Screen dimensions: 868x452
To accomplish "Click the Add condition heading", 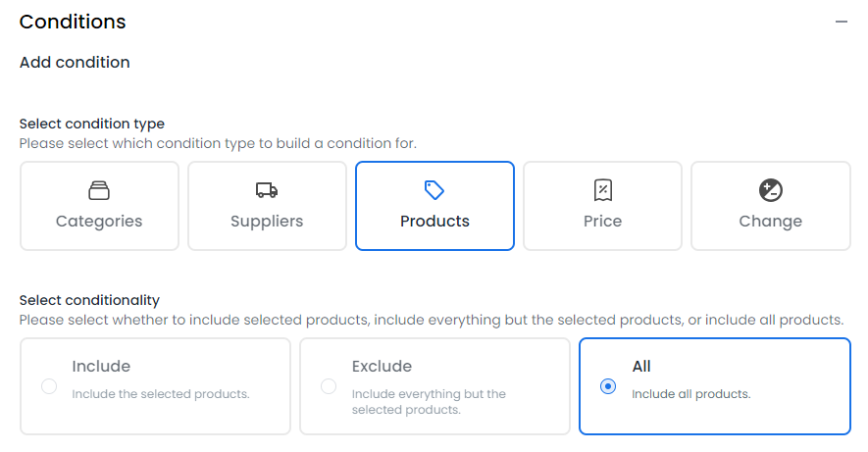I will point(75,62).
